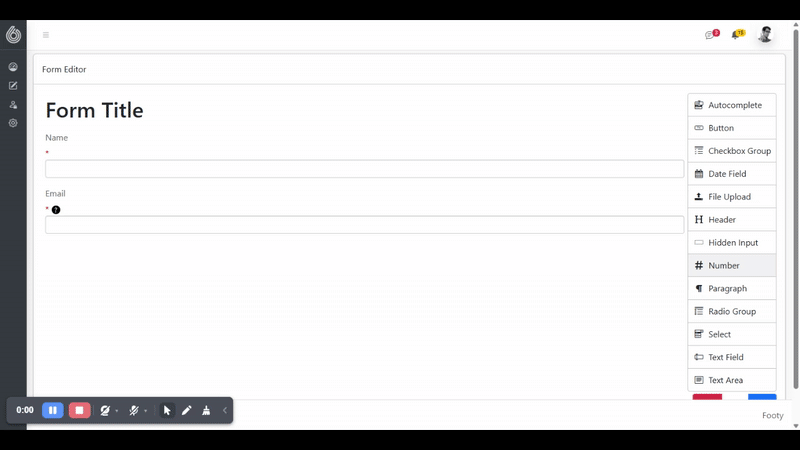Open the users icon in sidebar

(13, 105)
